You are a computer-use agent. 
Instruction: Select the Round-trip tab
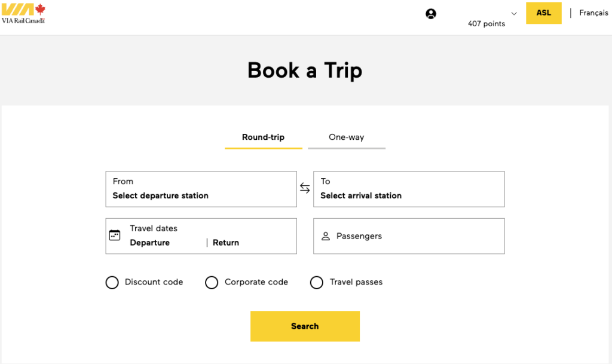tap(263, 137)
